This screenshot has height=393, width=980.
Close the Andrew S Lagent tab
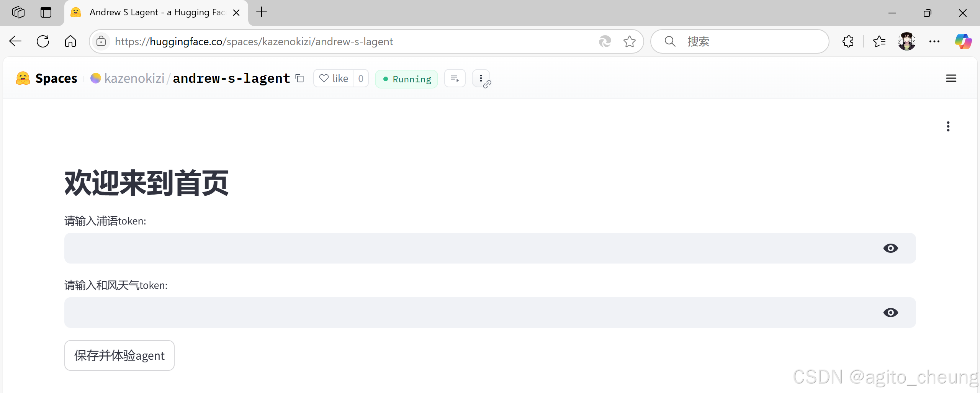pos(236,13)
